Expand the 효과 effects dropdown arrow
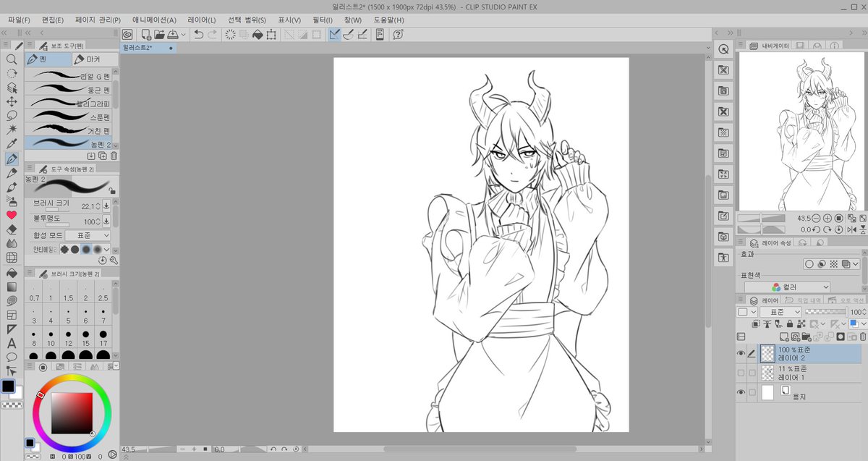The width and height of the screenshot is (868, 461). pyautogui.click(x=856, y=264)
